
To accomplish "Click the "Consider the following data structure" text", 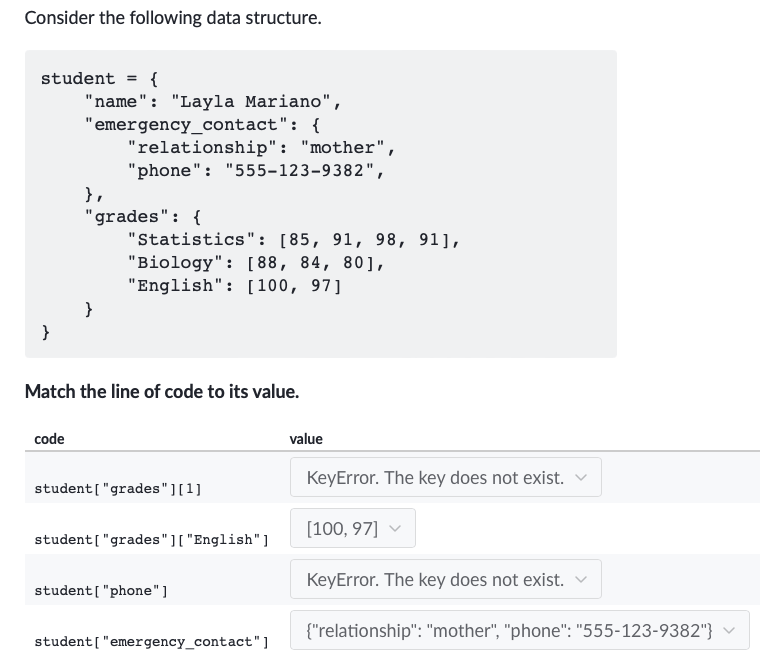I will (173, 18).
